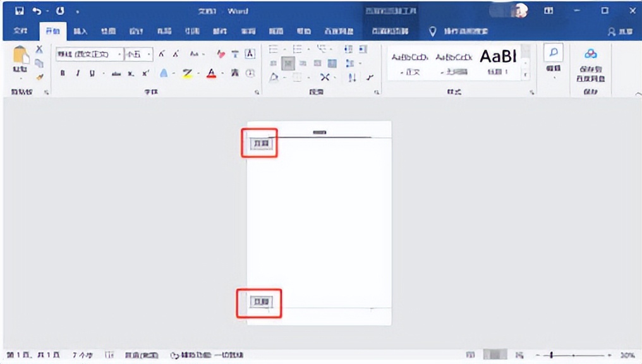
Task: Select the Normal style AaBbCcDd
Action: coord(410,63)
